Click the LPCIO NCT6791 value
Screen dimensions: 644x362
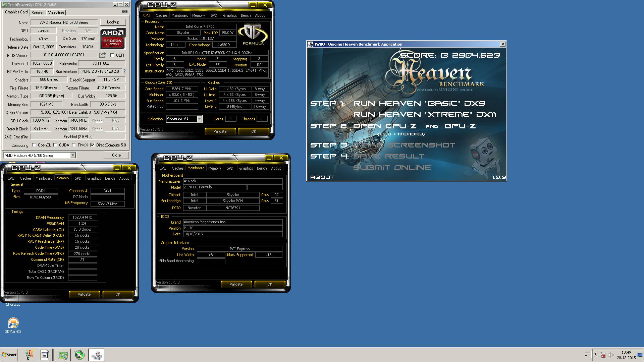(233, 208)
